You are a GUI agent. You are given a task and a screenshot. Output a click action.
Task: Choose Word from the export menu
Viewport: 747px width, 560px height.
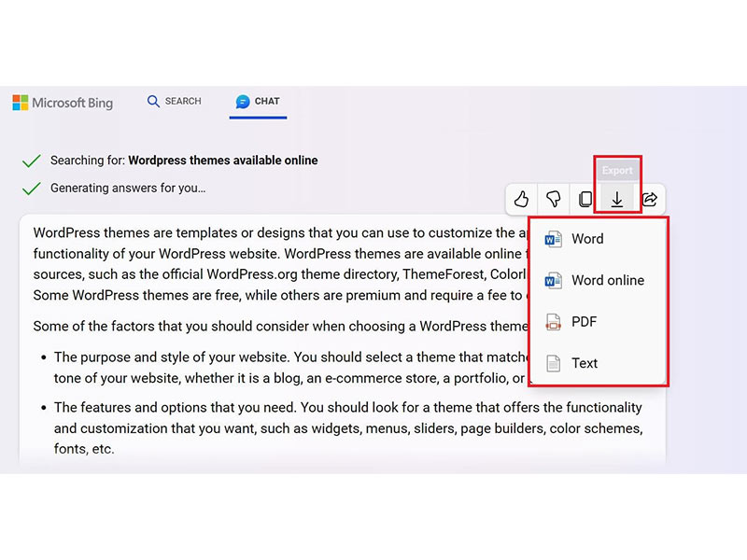598,239
